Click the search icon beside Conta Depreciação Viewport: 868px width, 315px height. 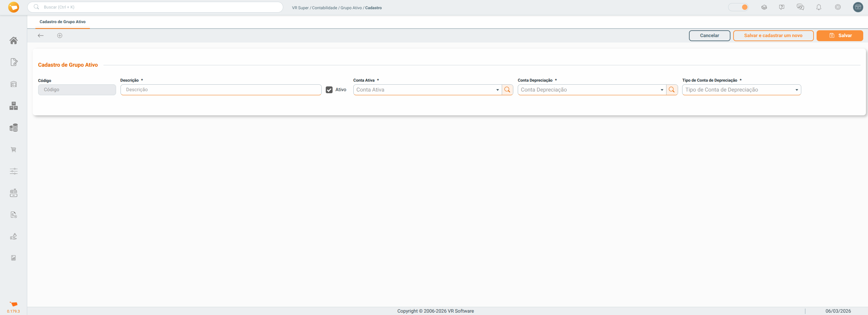point(672,90)
